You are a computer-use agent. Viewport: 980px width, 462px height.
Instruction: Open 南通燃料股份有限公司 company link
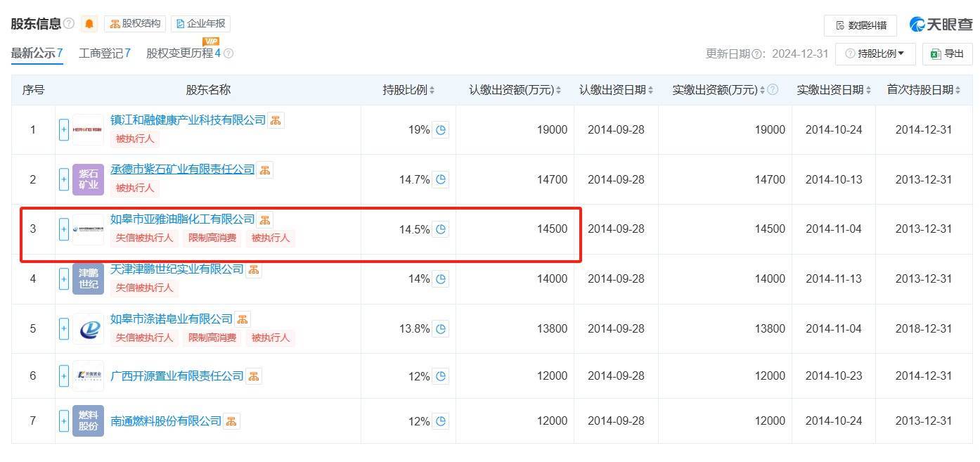[x=166, y=421]
